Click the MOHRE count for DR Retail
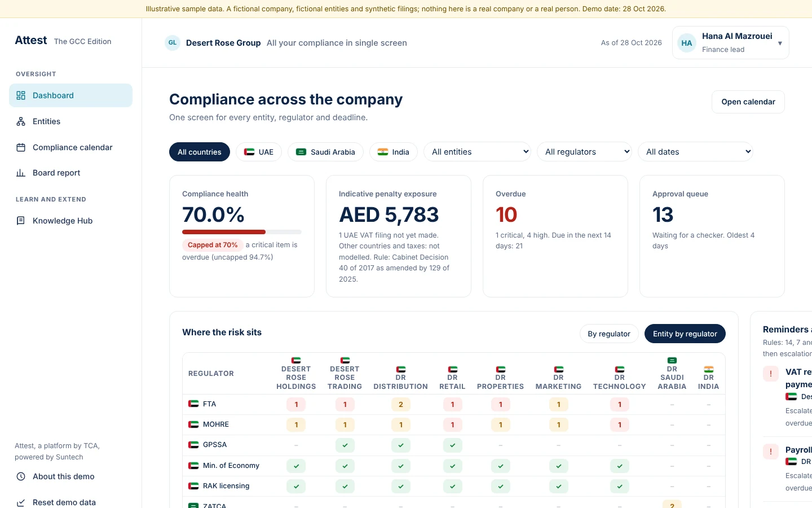The image size is (812, 508). pyautogui.click(x=453, y=424)
